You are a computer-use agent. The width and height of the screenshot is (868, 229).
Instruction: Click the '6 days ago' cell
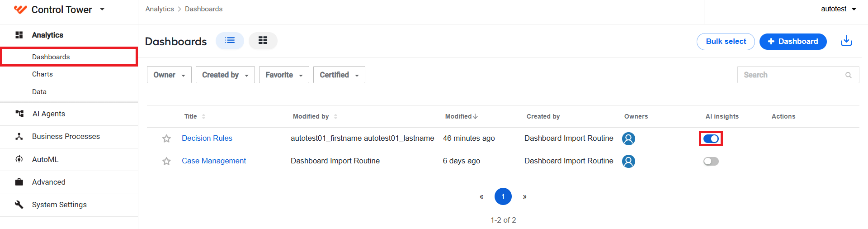tap(462, 161)
